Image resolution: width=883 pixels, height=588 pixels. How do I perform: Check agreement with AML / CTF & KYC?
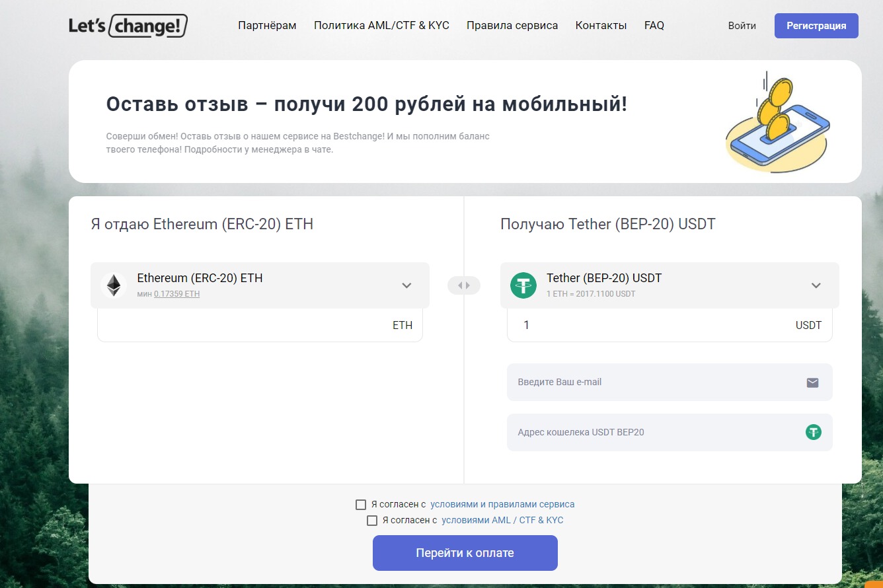click(372, 521)
